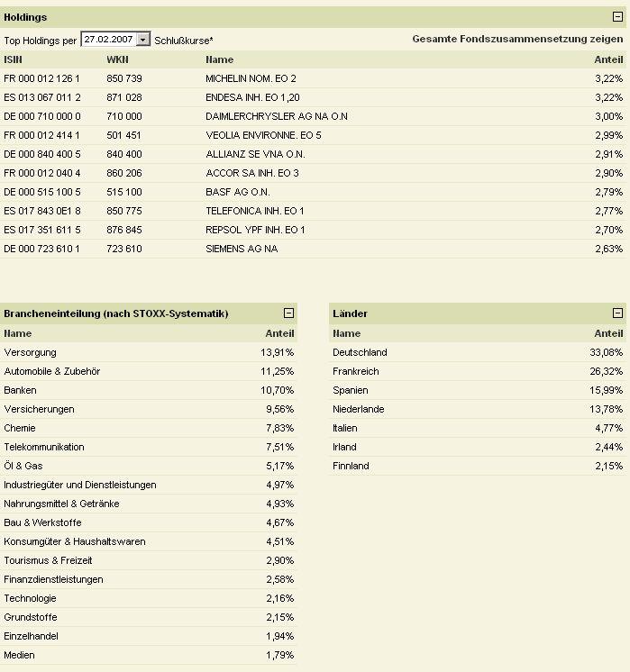Show Gesamte Fondszusammensetzung zeigen link
The height and width of the screenshot is (672, 630).
point(517,40)
